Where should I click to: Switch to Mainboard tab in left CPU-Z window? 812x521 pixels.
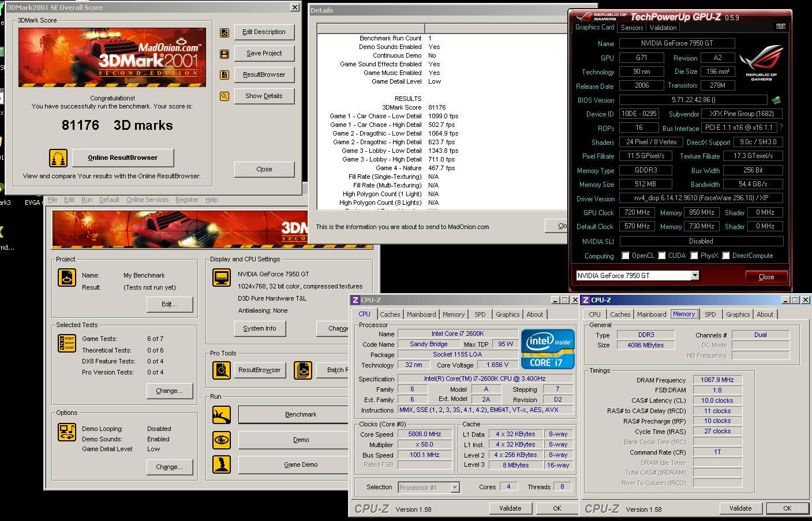[x=421, y=314]
